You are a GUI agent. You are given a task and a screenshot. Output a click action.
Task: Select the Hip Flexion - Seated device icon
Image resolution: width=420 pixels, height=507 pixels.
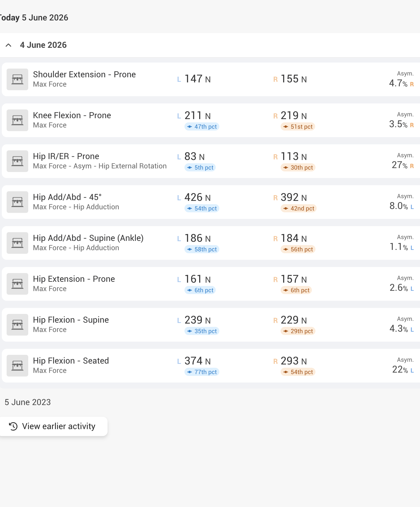(17, 366)
